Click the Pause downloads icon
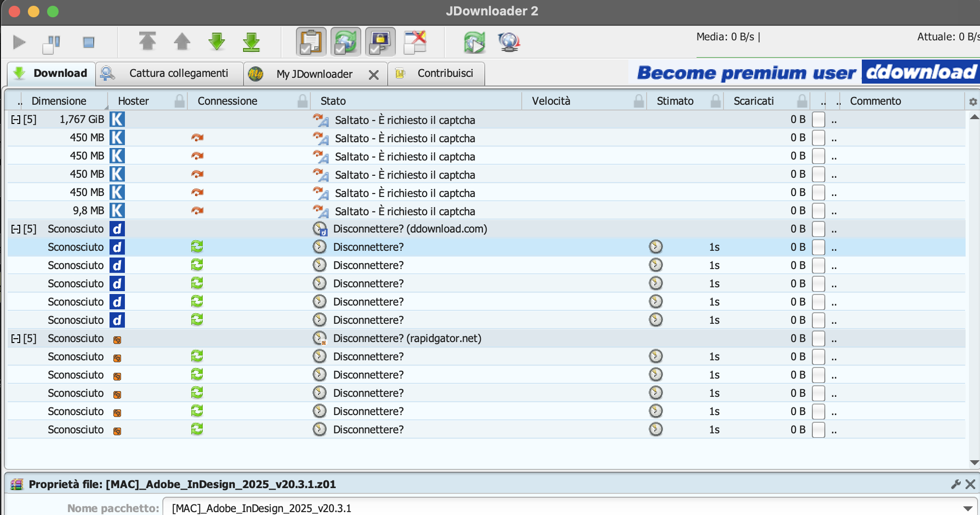Image resolution: width=980 pixels, height=515 pixels. pos(52,43)
